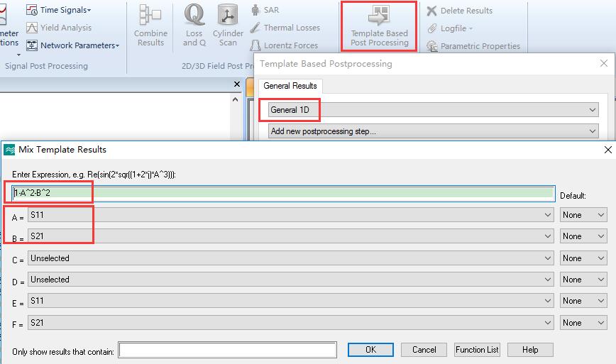This screenshot has width=616, height=364.
Task: Launch Cylinder Scan tool
Action: coord(228,26)
